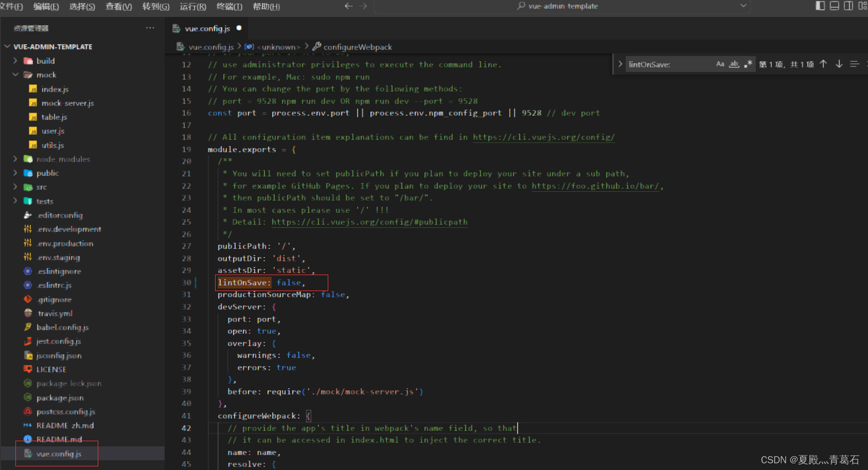Toggle Match Case in find widget
Screen dimensions: 868x470
tap(720, 64)
